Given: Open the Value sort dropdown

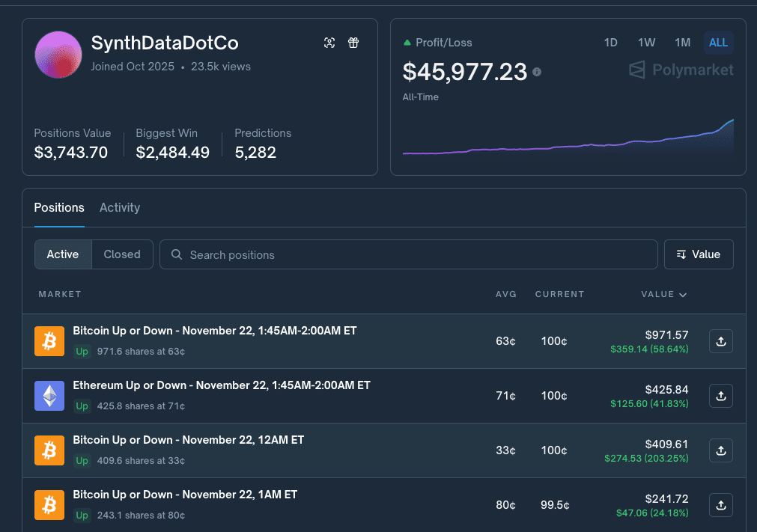Looking at the screenshot, I should click(x=698, y=254).
